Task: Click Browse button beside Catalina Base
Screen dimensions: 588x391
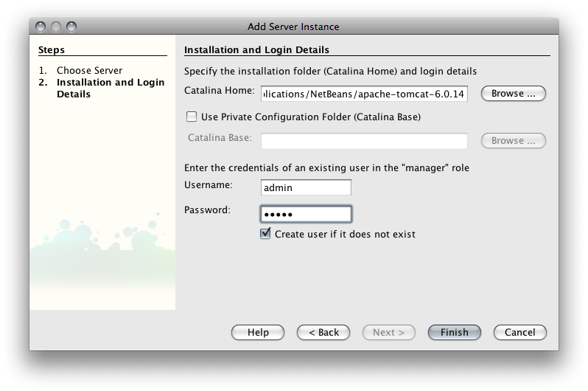Action: [513, 141]
